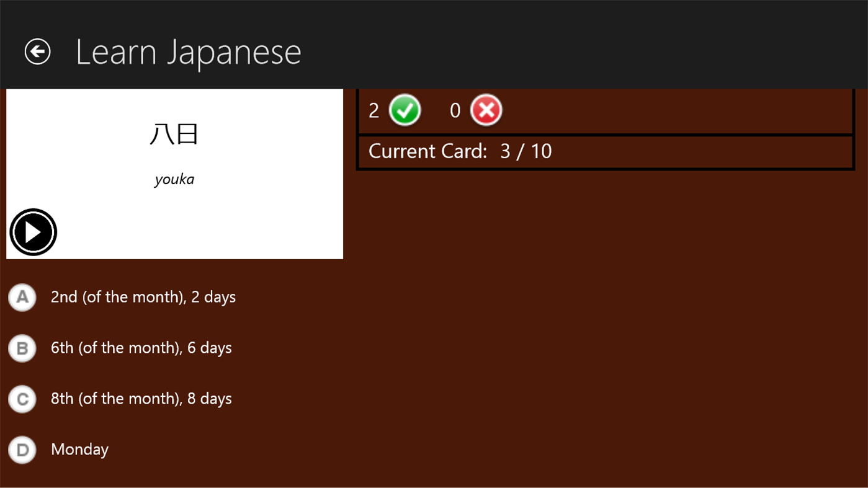Choose answer "8th (of the month), 8 days"
The image size is (868, 488).
click(x=141, y=399)
